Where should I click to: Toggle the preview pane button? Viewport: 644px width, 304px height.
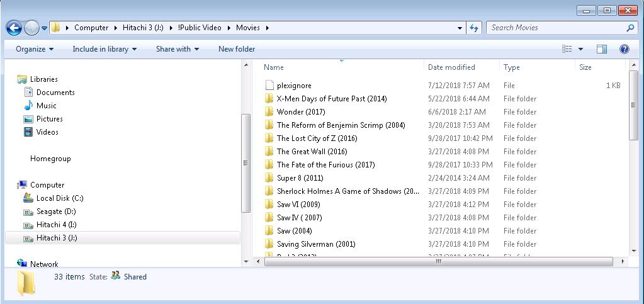point(602,49)
